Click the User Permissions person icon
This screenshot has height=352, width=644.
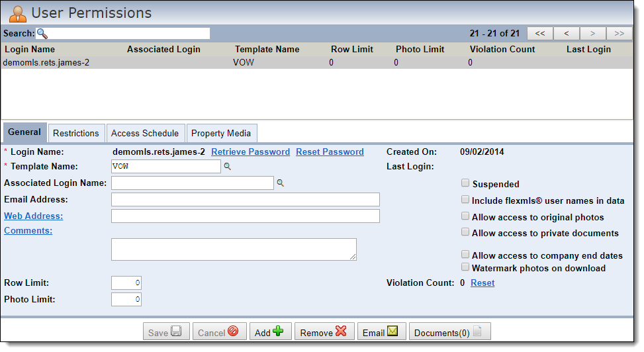(x=17, y=13)
